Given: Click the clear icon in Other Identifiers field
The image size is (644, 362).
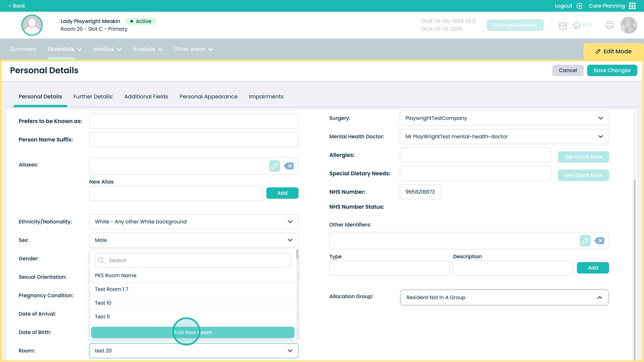Looking at the screenshot, I should [x=599, y=241].
